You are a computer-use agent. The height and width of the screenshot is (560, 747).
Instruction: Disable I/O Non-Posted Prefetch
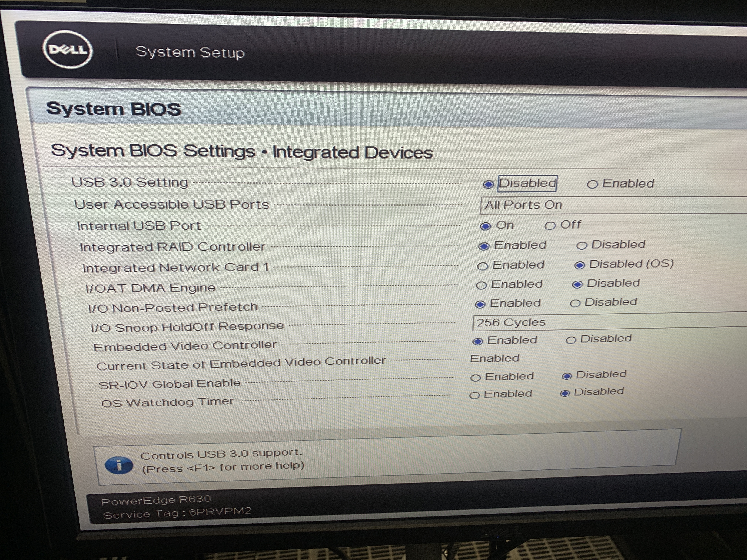point(575,303)
